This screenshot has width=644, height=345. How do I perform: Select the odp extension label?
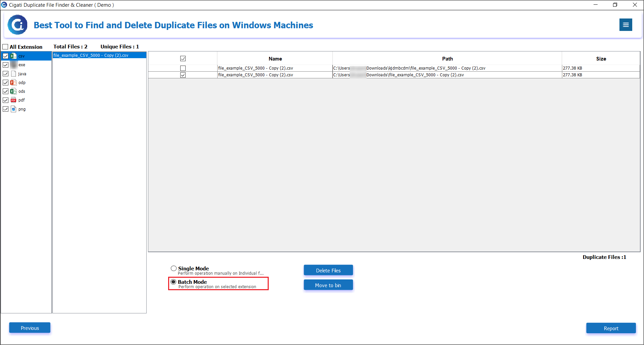pos(22,82)
